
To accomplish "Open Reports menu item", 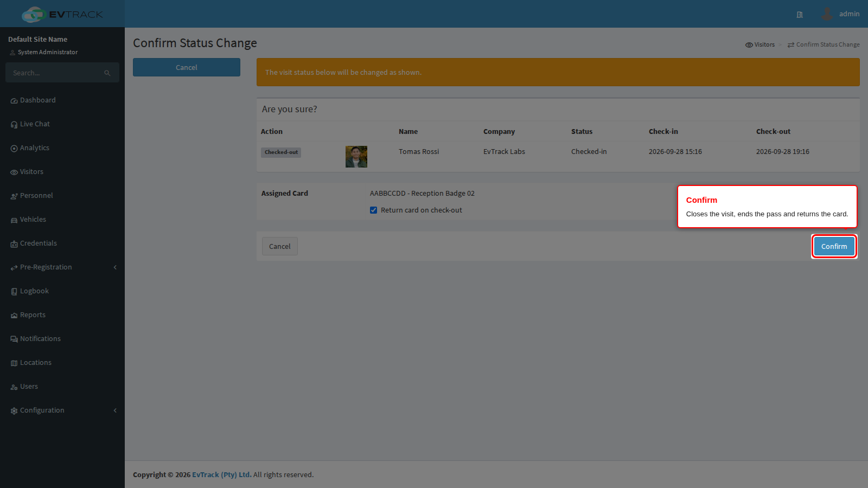I will click(x=62, y=315).
